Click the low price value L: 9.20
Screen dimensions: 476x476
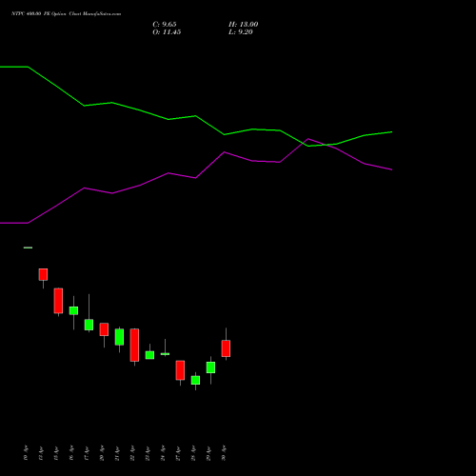point(241,32)
